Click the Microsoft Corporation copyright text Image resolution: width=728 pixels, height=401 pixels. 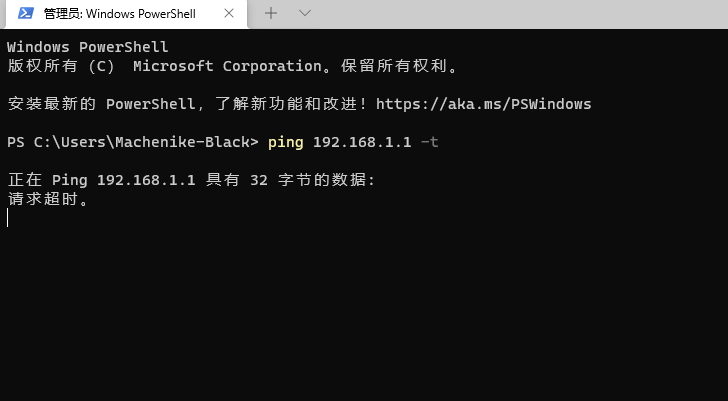(x=228, y=66)
